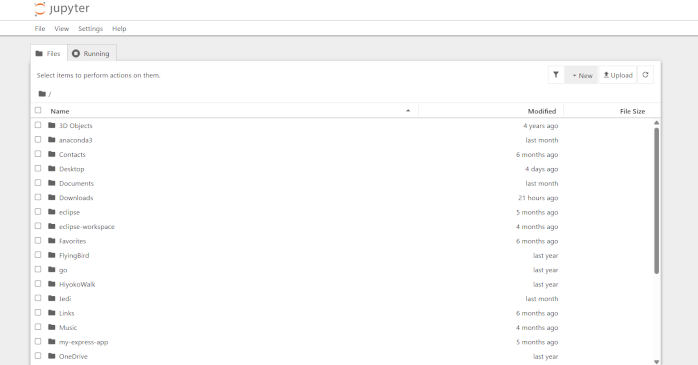Sort by File Size column header
Screen dimensions: 698x365
(632, 111)
